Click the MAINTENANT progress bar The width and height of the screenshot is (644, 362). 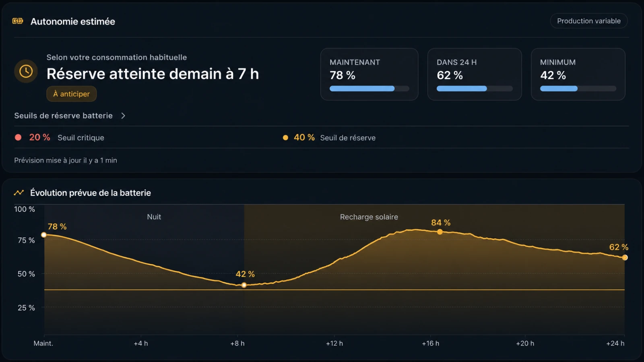tap(369, 88)
